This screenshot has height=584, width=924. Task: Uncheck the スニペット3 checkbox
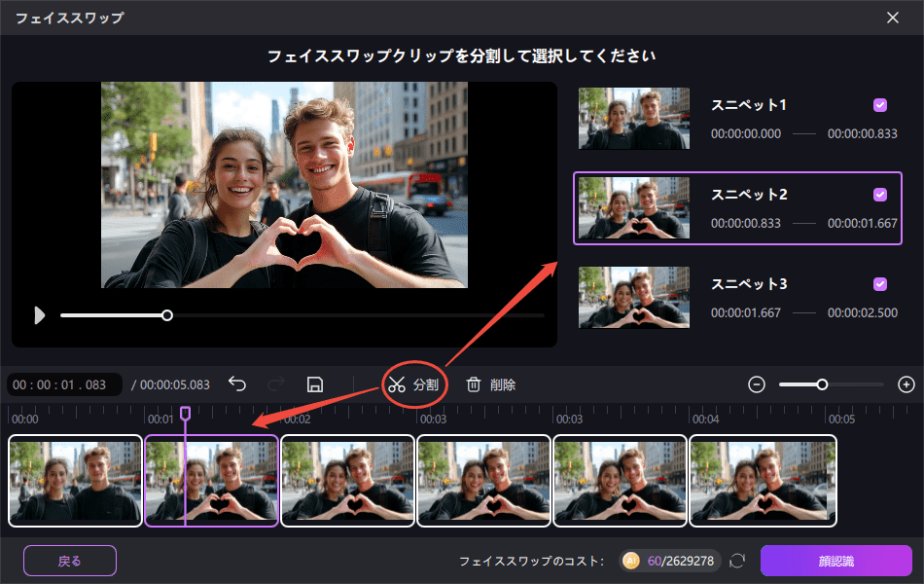pos(880,284)
